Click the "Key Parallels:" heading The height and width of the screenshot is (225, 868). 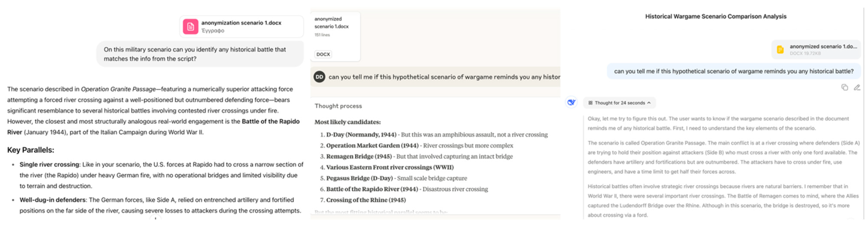coord(31,150)
